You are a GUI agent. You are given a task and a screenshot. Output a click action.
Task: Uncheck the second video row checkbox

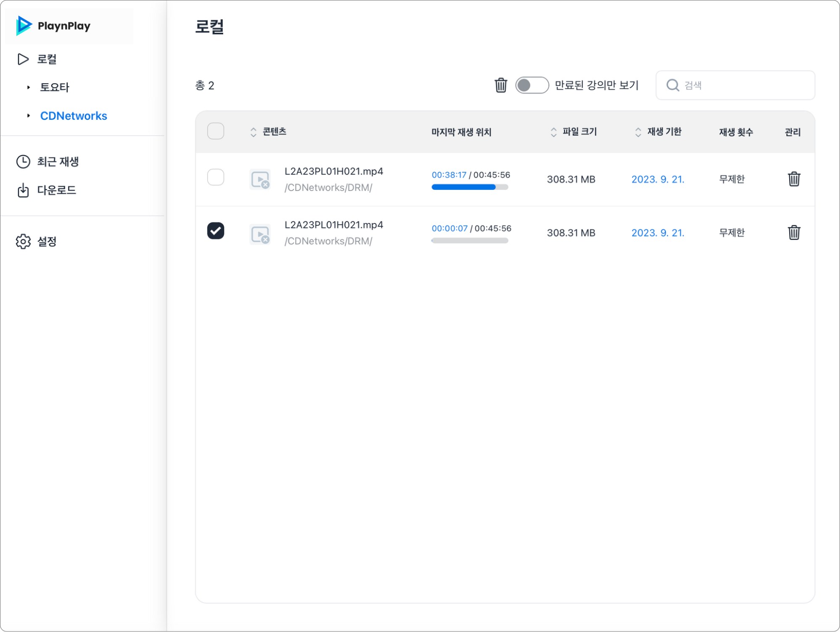(216, 231)
